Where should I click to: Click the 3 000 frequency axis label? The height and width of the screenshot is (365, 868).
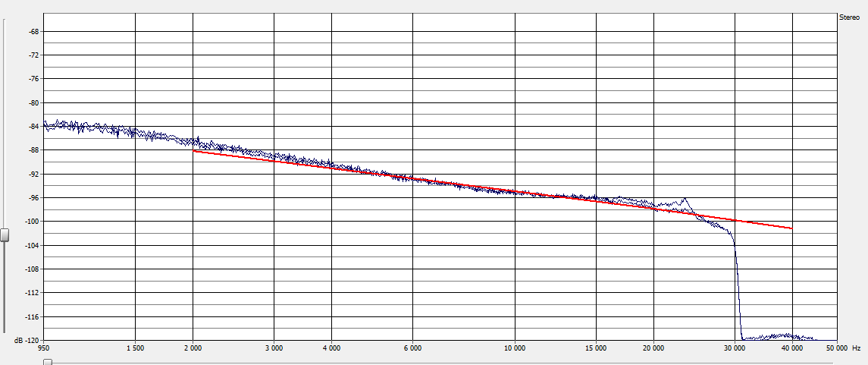tap(274, 348)
